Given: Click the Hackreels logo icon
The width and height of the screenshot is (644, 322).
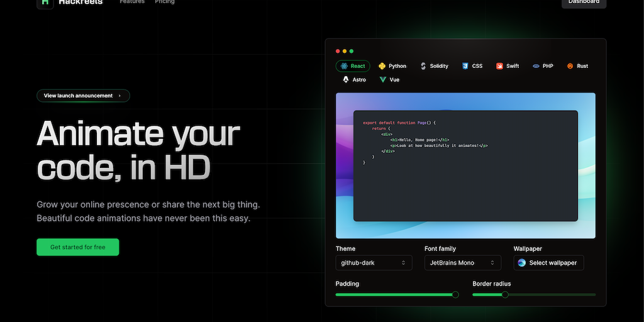Looking at the screenshot, I should (45, 3).
